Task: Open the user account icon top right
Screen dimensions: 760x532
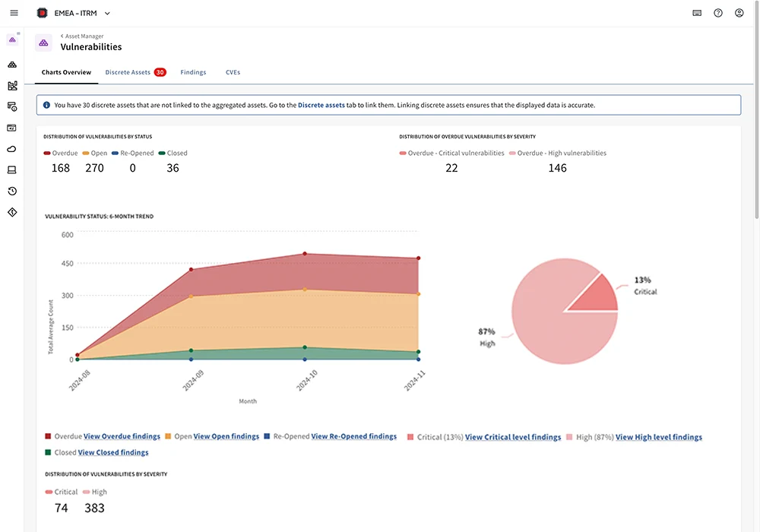Action: coord(739,13)
